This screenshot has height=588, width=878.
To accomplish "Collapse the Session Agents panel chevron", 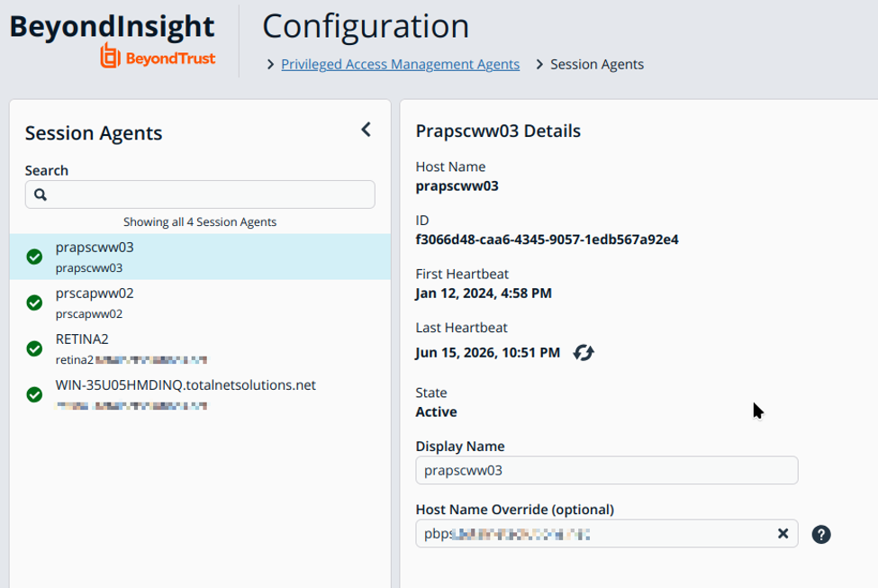I will [x=366, y=130].
